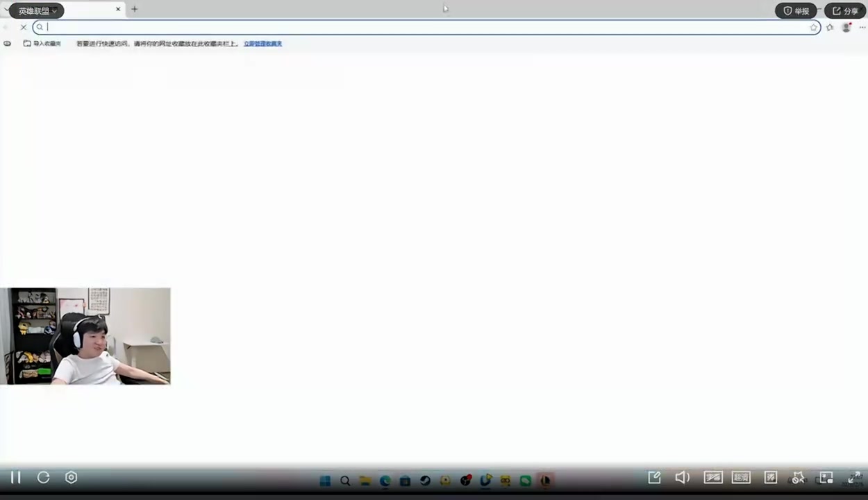Click the refresh stream icon

tap(43, 477)
